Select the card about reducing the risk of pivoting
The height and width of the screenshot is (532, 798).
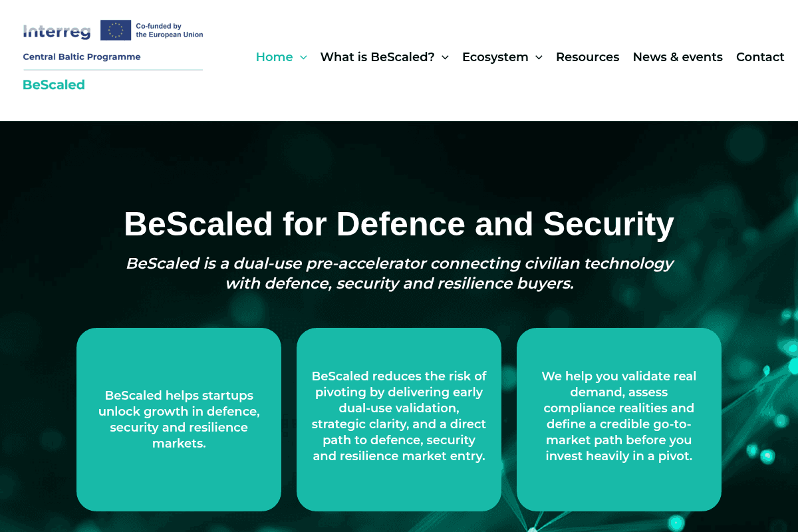pyautogui.click(x=399, y=420)
